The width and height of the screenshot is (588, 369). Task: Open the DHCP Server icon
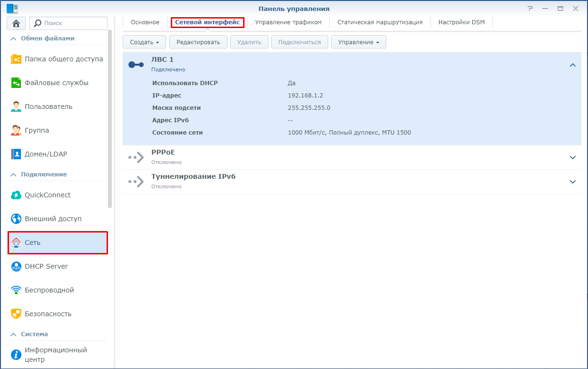16,266
